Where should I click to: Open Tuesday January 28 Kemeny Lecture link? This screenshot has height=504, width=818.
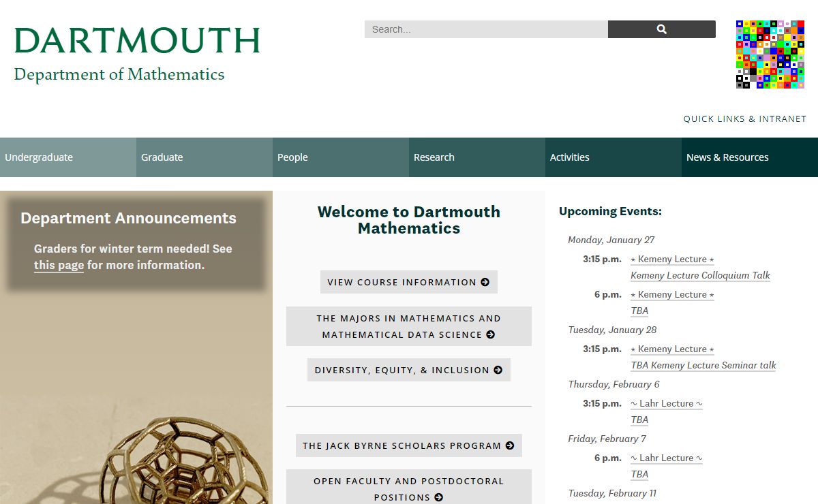[672, 349]
